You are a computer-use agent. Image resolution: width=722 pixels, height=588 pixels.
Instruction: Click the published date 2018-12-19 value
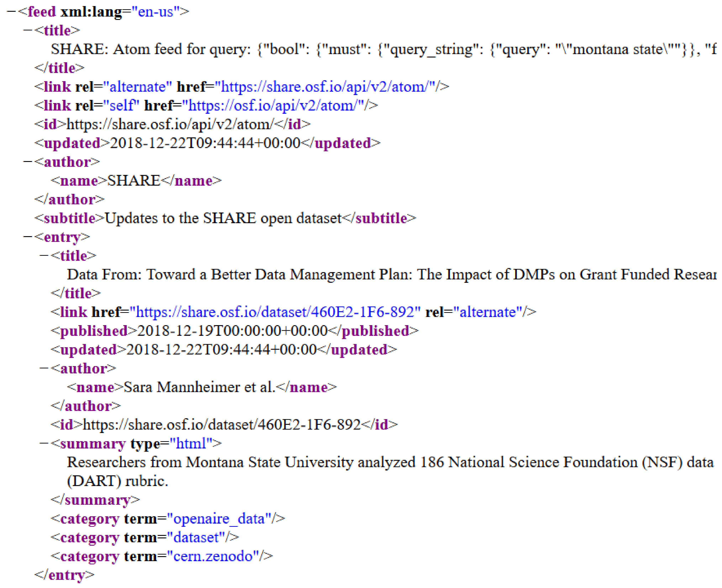coord(232,331)
